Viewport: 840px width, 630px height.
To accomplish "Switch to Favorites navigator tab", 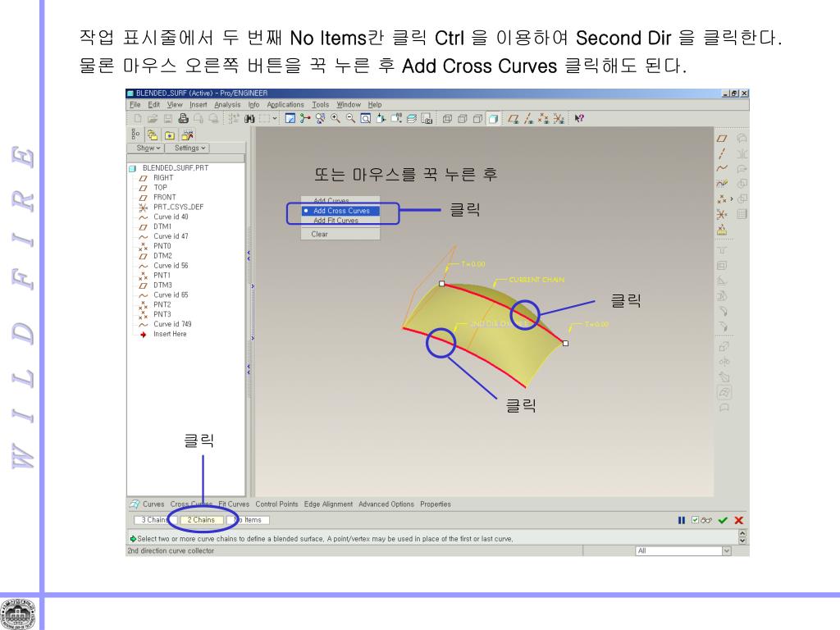I will coord(170,135).
